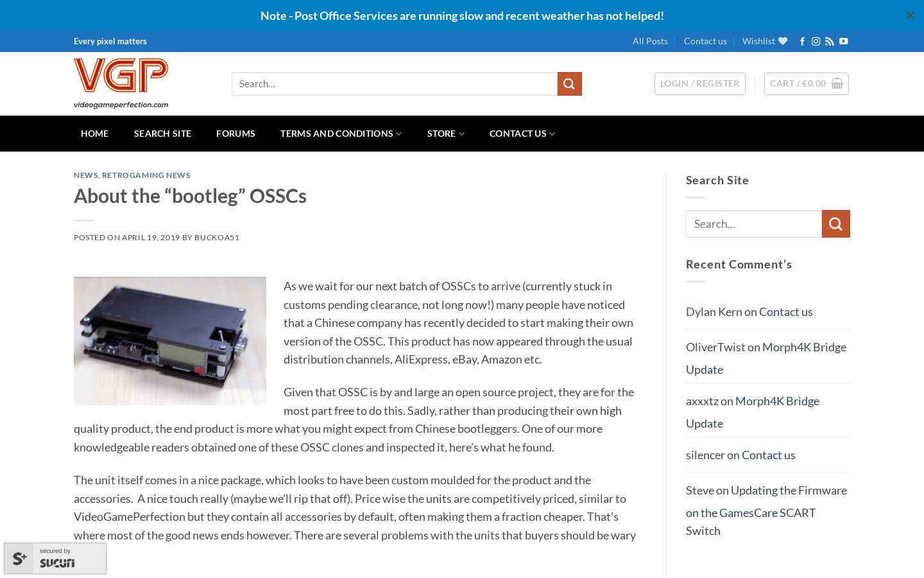
Task: Open OliverTwist's Morph4K Bridge Update comment link
Action: (766, 358)
